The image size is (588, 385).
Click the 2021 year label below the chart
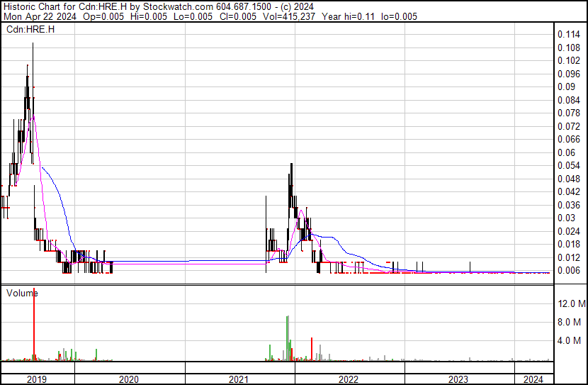point(239,379)
